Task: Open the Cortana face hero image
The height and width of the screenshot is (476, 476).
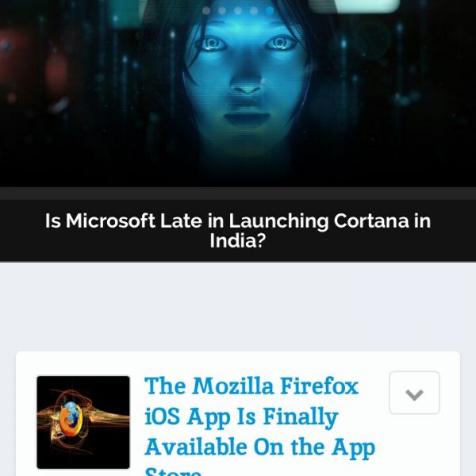Action: point(238,94)
